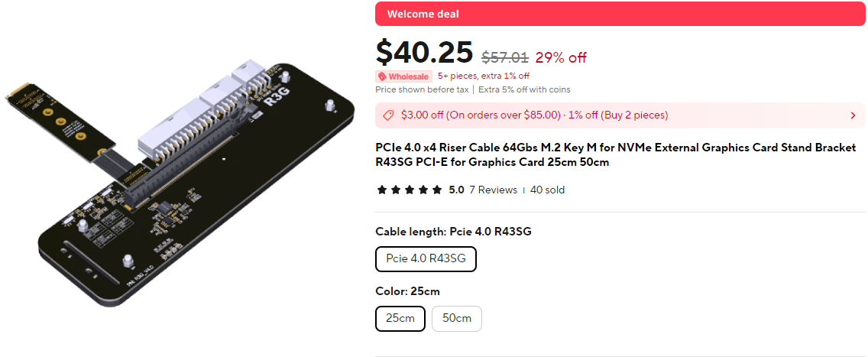Click the fifth rating star

pyautogui.click(x=437, y=190)
